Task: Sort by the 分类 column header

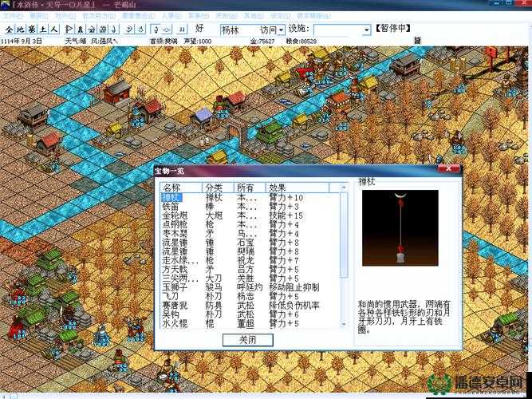Action: (x=219, y=188)
